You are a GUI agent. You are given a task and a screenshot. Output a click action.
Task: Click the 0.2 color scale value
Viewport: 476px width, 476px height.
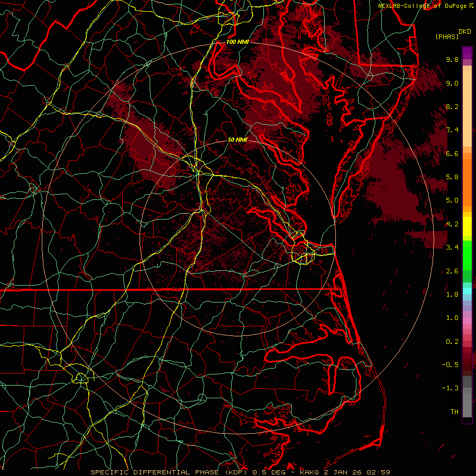452,342
